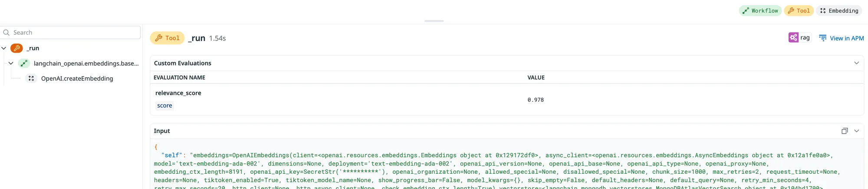
Task: Open View in APM link
Action: (841, 38)
